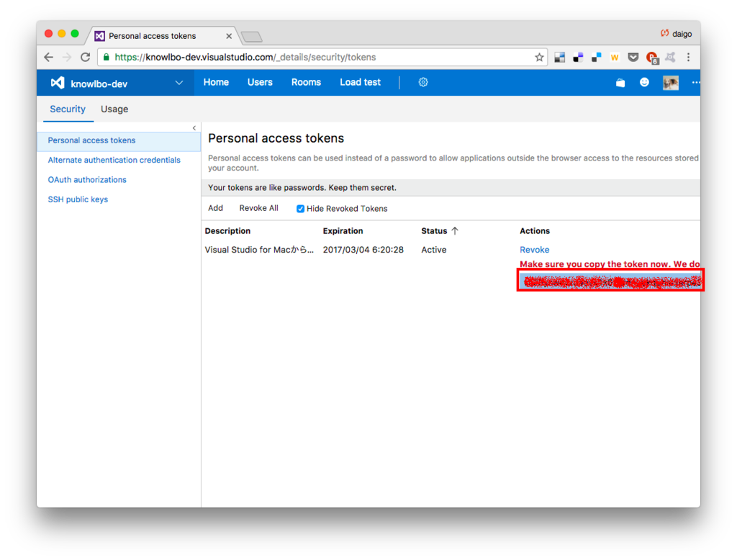Uncheck Hide Revoked Tokens checkbox
This screenshot has height=560, width=737.
pos(300,209)
